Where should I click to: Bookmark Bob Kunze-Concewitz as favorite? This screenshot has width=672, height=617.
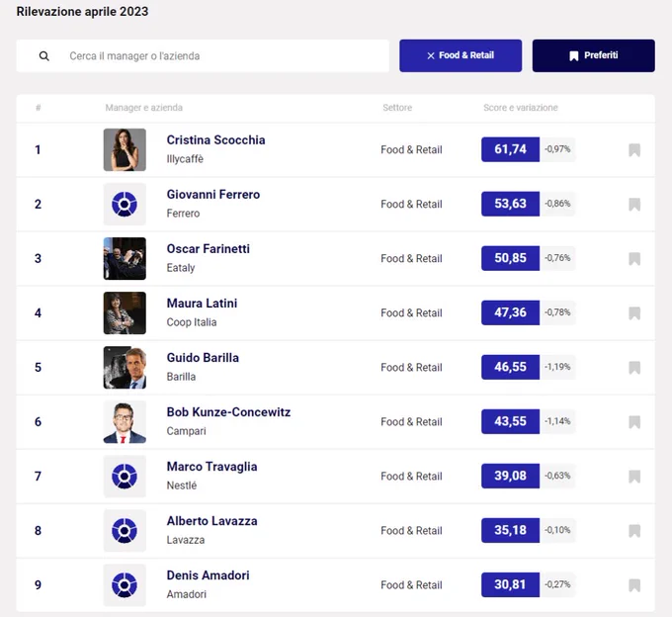tap(634, 422)
